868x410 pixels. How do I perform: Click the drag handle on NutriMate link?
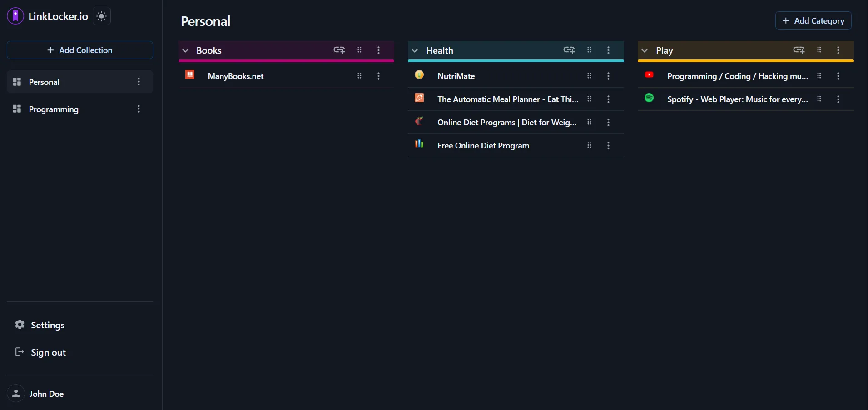(589, 76)
